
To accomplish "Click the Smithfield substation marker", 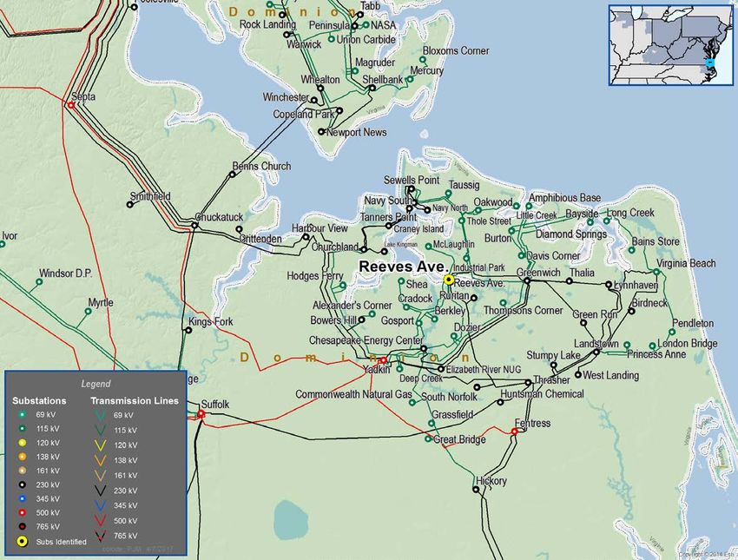I will tap(130, 204).
